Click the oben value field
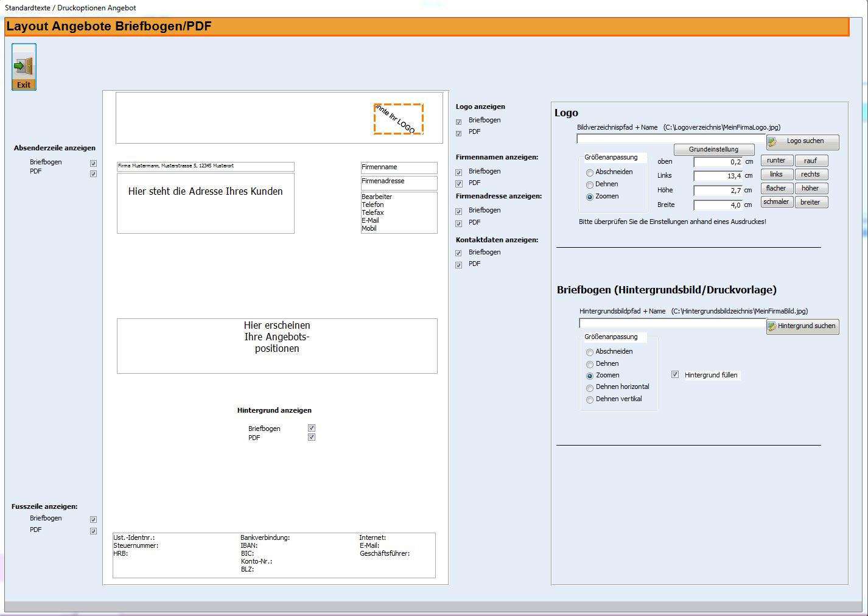The width and height of the screenshot is (868, 616). point(718,162)
